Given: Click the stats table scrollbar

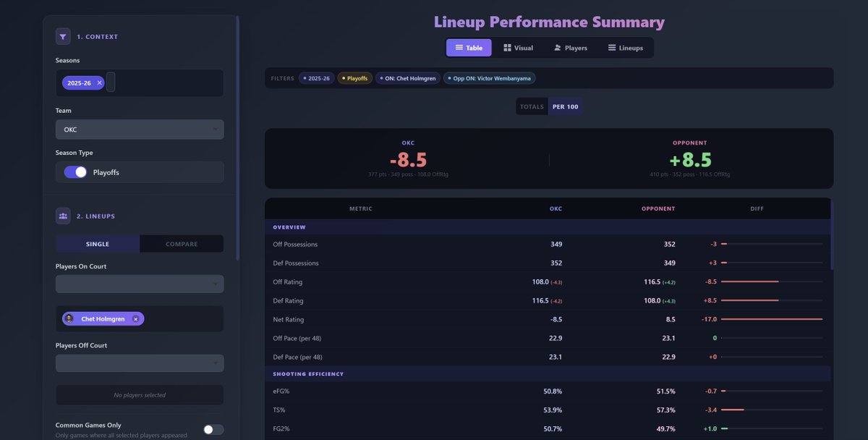Looking at the screenshot, I should 832,235.
